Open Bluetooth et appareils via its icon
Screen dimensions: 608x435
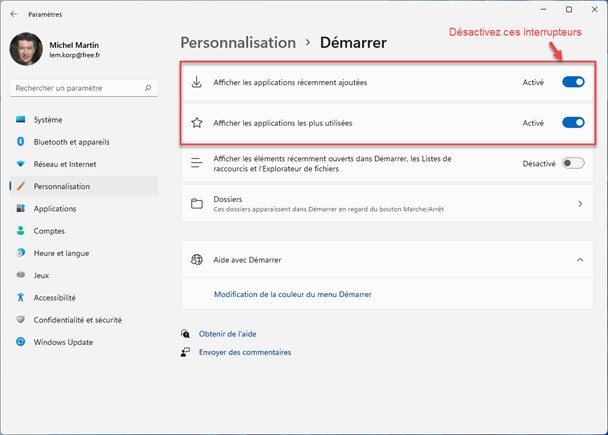coord(20,142)
